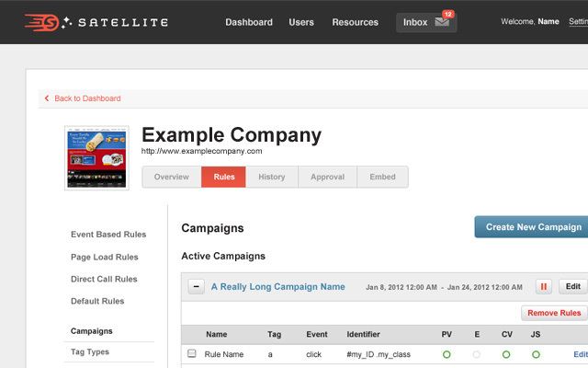Open the Embed tab
Image resolution: width=588 pixels, height=368 pixels.
(x=382, y=177)
